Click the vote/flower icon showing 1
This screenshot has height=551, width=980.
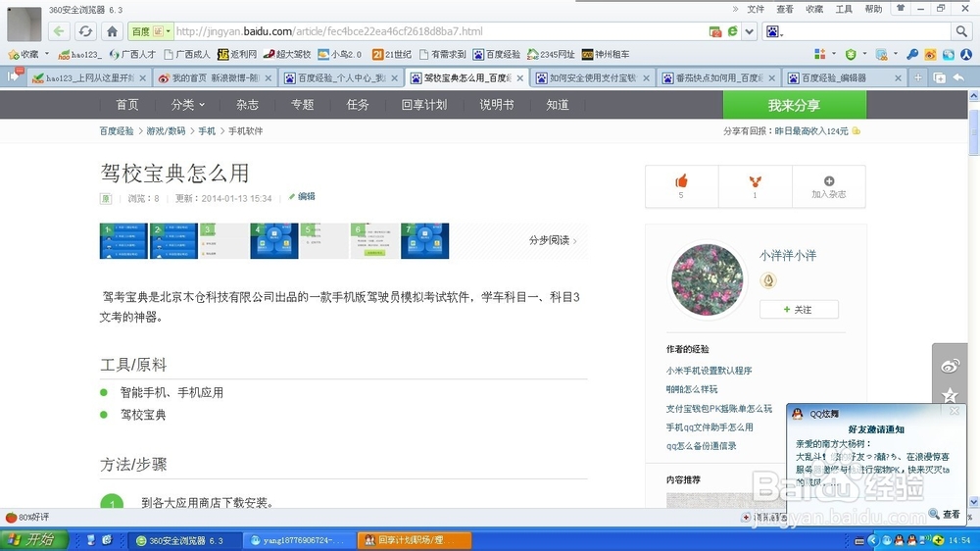click(x=755, y=182)
